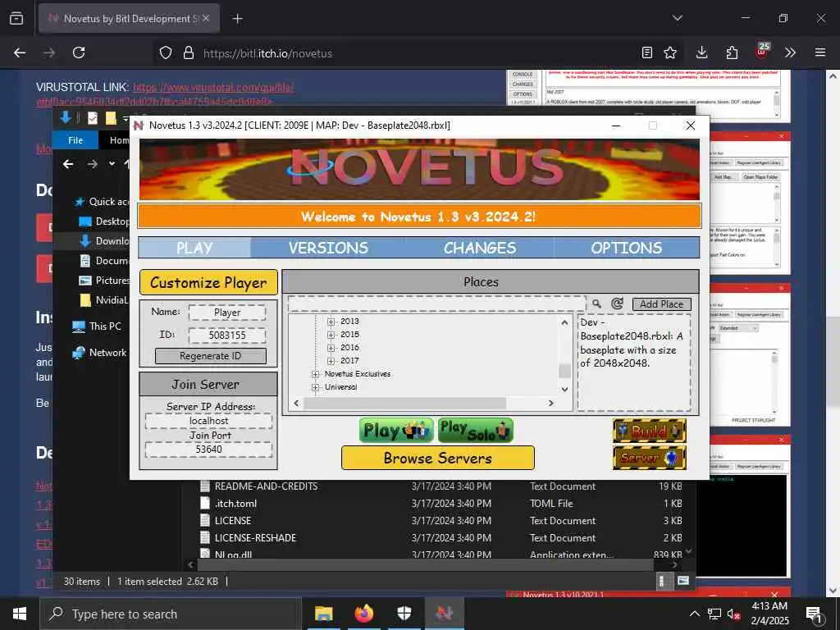Image resolution: width=840 pixels, height=630 pixels.
Task: Open the Firefox hamburger application menu
Action: (x=820, y=52)
